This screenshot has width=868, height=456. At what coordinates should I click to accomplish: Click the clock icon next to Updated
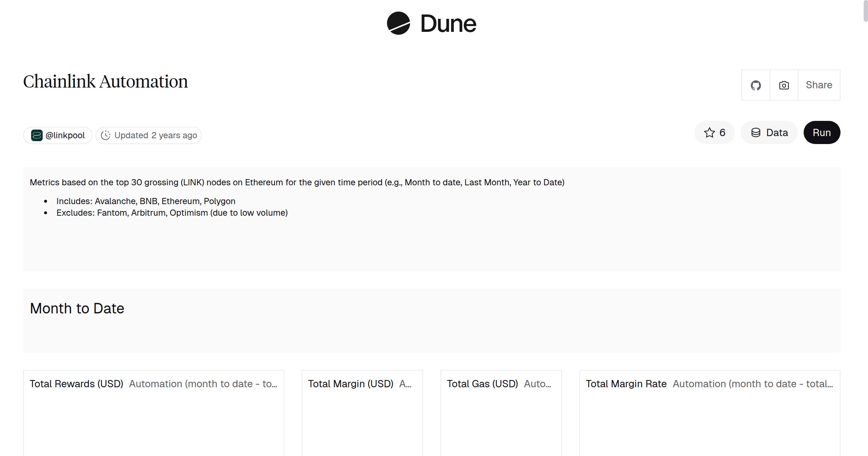(x=106, y=135)
